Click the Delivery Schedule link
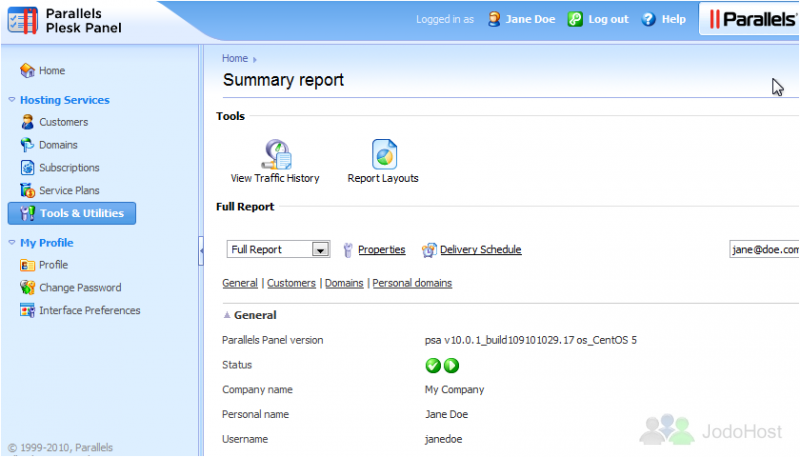Image resolution: width=800 pixels, height=457 pixels. coord(481,249)
